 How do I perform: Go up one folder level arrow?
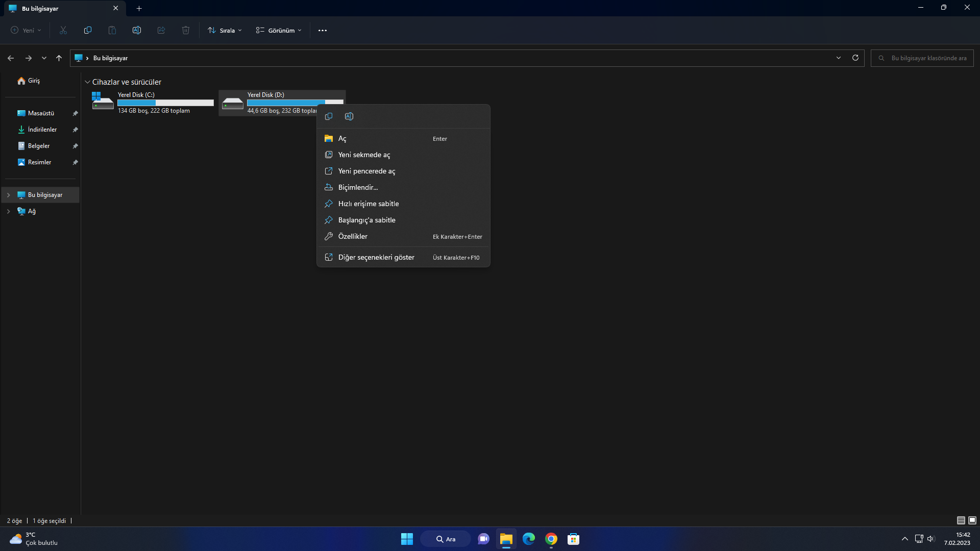tap(59, 58)
